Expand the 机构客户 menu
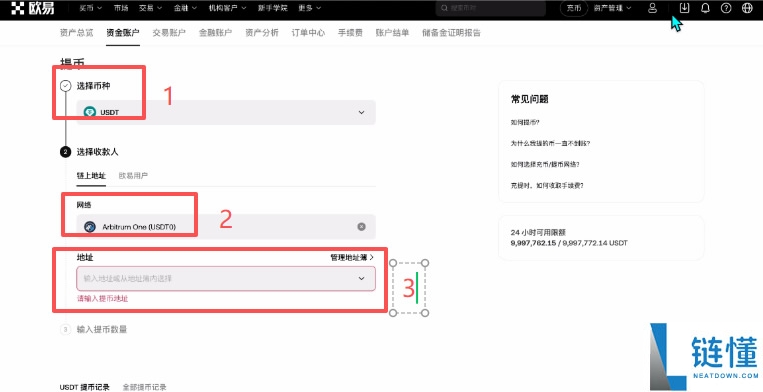The width and height of the screenshot is (763, 392). (x=227, y=8)
